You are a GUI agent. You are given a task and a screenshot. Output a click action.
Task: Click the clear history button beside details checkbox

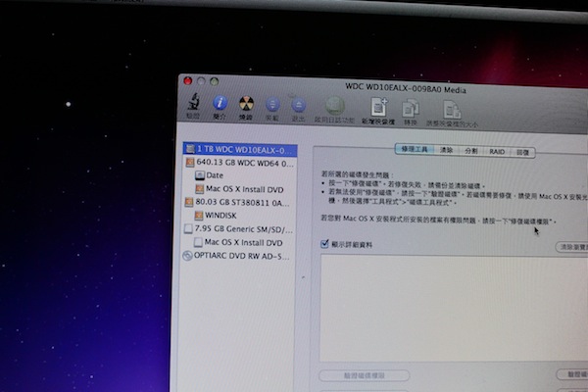571,247
